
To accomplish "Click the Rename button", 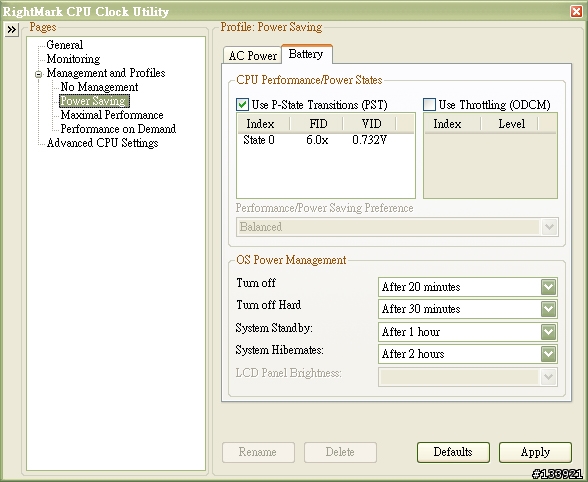I will pyautogui.click(x=258, y=452).
